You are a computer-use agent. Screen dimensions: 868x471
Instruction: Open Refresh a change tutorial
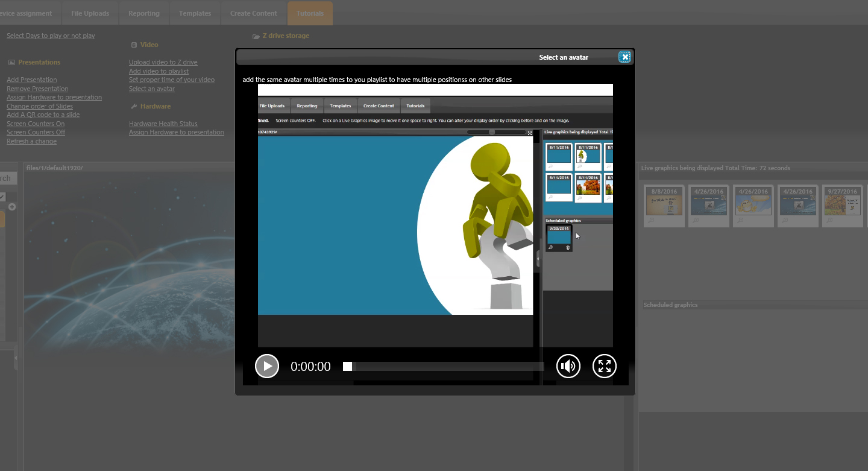(31, 141)
